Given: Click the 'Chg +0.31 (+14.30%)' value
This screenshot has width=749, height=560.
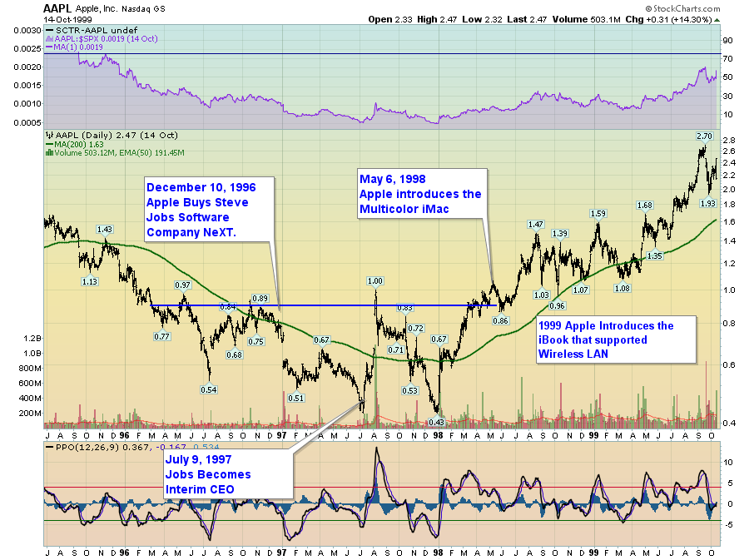Looking at the screenshot, I should 669,20.
